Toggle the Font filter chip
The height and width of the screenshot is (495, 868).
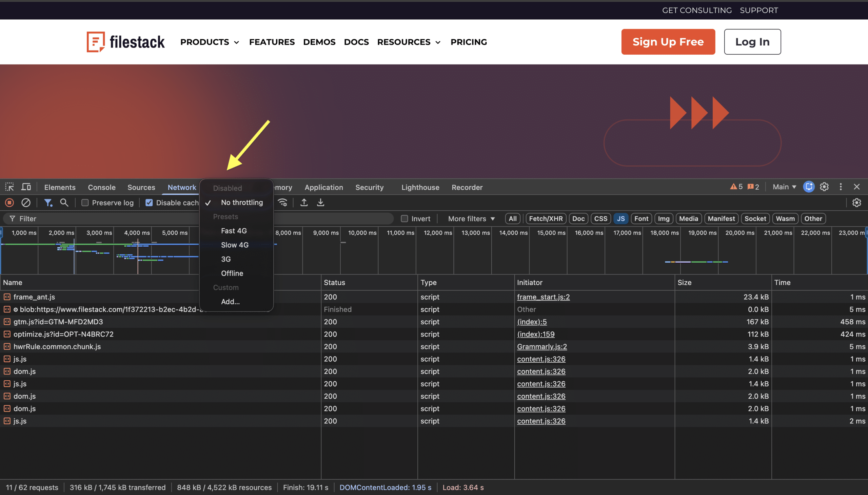641,218
